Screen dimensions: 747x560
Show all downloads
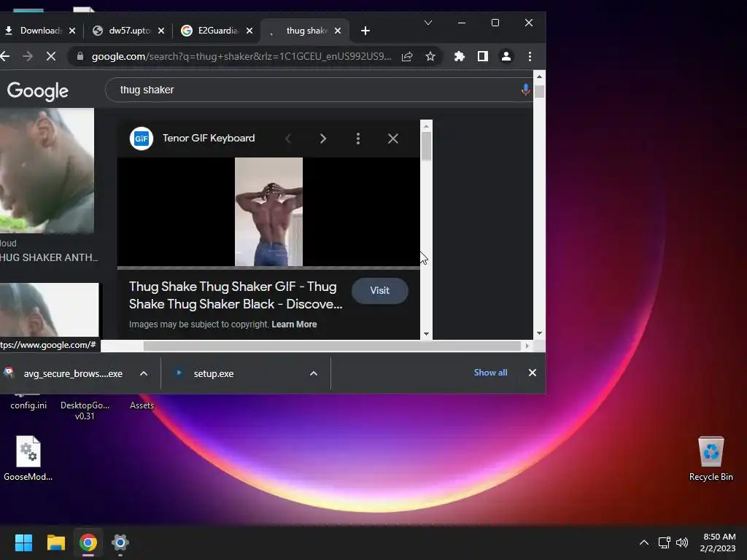[x=490, y=373]
